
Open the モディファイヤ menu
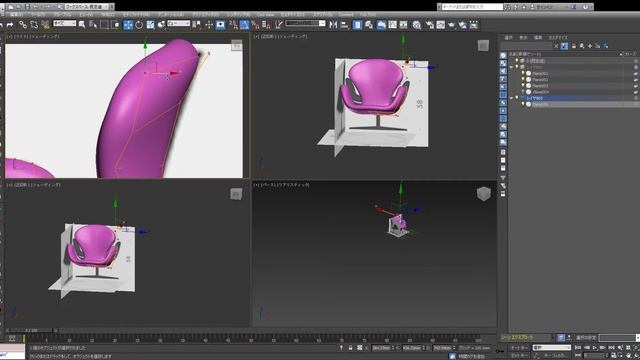(136, 15)
